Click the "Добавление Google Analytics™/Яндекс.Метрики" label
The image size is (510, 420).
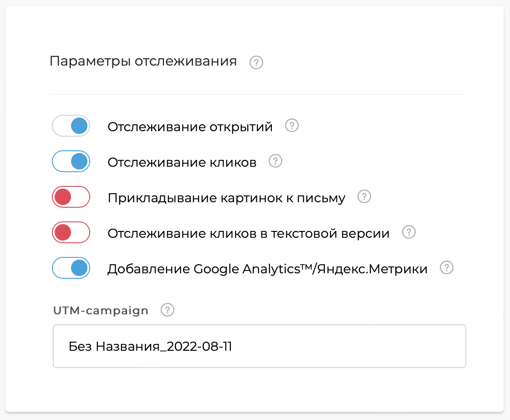[x=267, y=268]
